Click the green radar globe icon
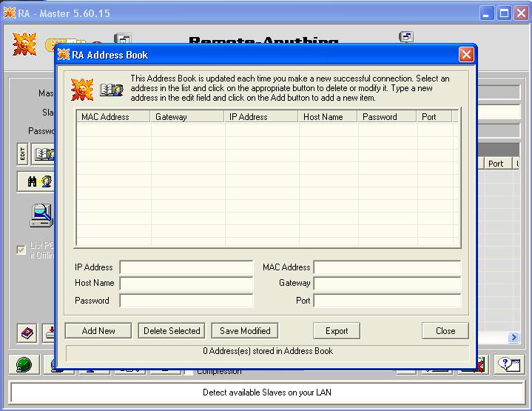 tap(24, 364)
